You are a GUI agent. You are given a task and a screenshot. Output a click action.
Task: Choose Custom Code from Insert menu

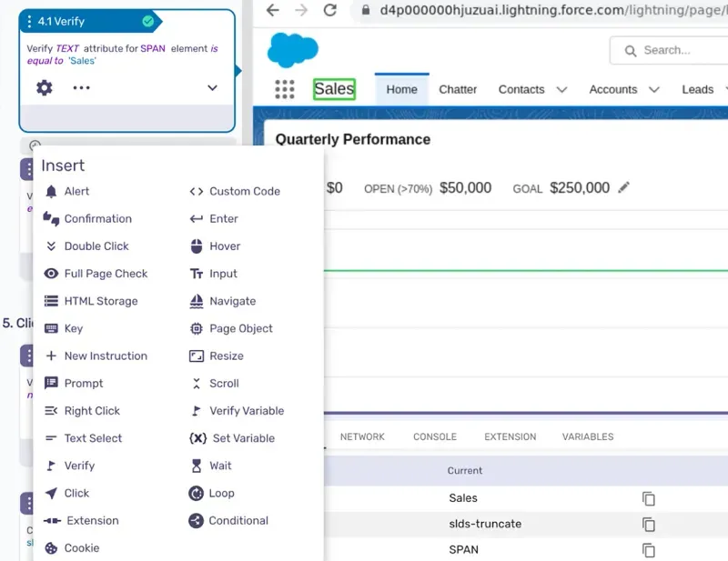click(x=244, y=191)
